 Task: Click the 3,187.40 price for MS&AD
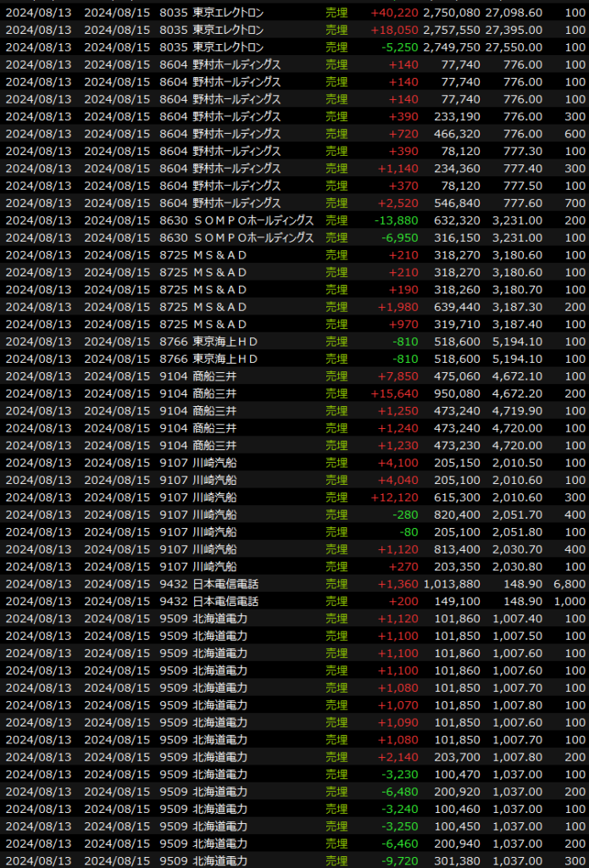tap(516, 325)
